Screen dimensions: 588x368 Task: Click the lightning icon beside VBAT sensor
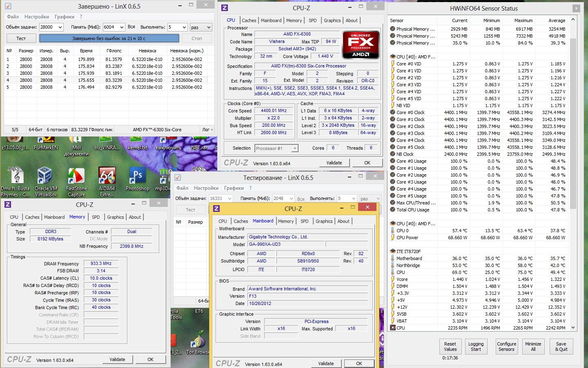tap(393, 321)
